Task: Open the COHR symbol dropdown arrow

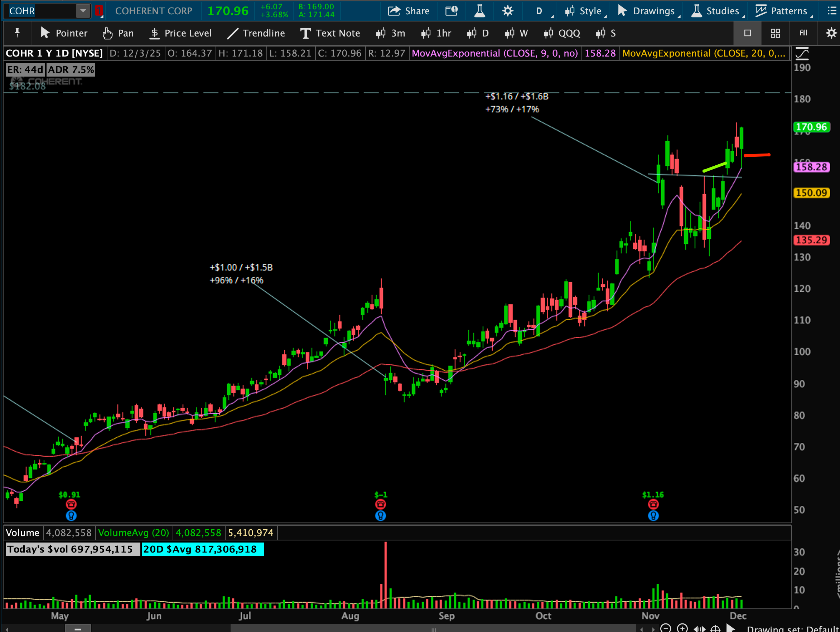Action: [83, 11]
